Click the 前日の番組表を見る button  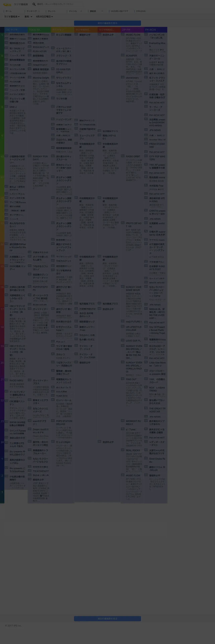tap(107, 23)
